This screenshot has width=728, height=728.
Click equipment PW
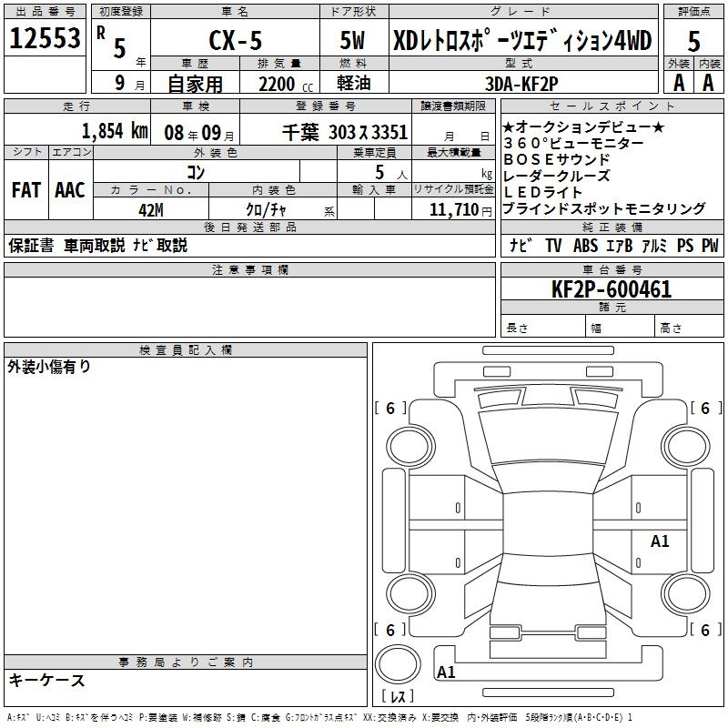click(x=710, y=245)
